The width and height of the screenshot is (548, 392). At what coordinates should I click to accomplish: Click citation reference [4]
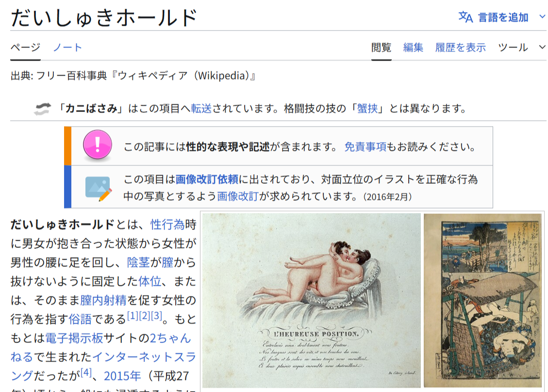tap(86, 373)
